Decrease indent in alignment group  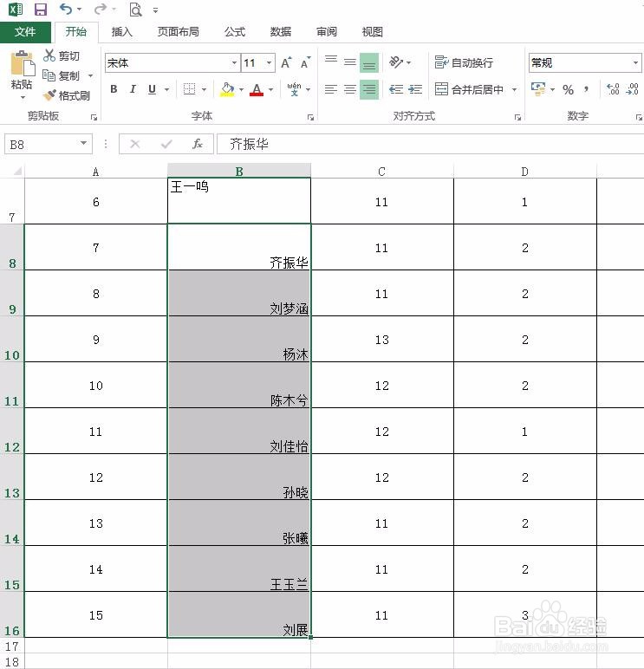point(396,89)
